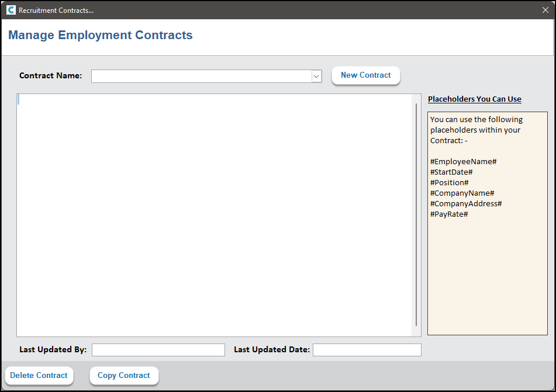Click the #EmployeeName# placeholder text
This screenshot has width=556, height=392.
click(x=463, y=161)
